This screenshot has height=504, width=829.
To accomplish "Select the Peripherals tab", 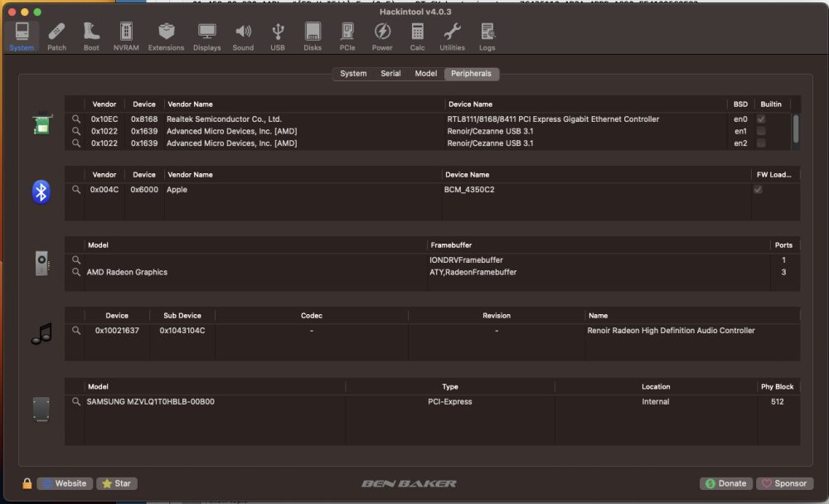I will click(471, 74).
